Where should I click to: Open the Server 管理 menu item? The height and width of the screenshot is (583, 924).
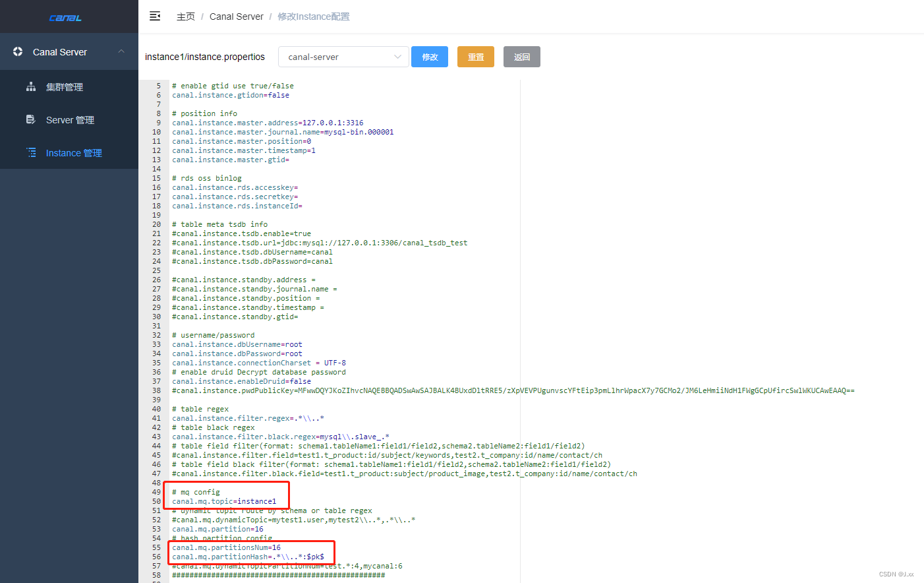pos(69,119)
